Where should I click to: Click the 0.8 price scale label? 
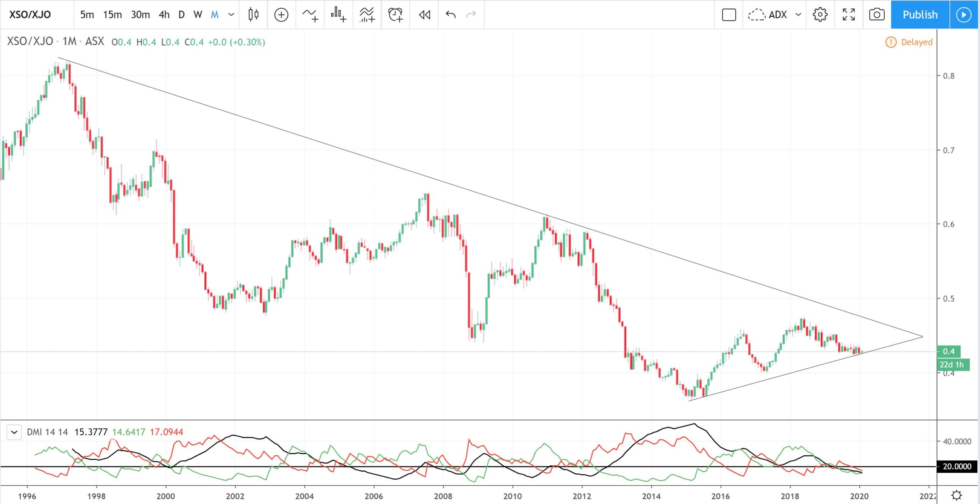click(x=949, y=76)
